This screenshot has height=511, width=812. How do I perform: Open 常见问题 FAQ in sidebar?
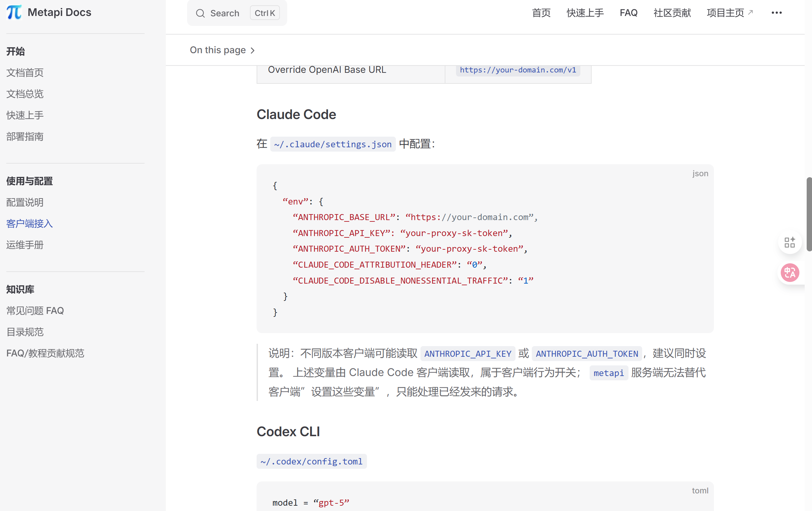coord(35,311)
